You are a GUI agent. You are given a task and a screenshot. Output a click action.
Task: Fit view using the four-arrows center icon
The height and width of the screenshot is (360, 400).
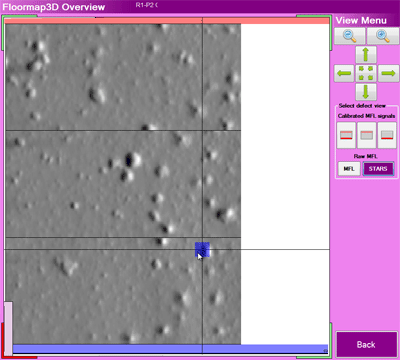[366, 73]
